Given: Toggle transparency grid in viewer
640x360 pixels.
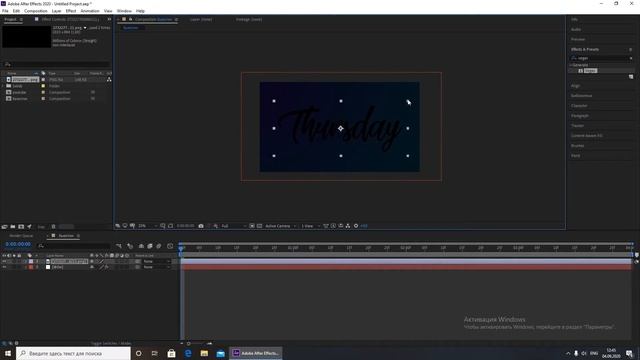Looking at the screenshot, I should pos(259,226).
